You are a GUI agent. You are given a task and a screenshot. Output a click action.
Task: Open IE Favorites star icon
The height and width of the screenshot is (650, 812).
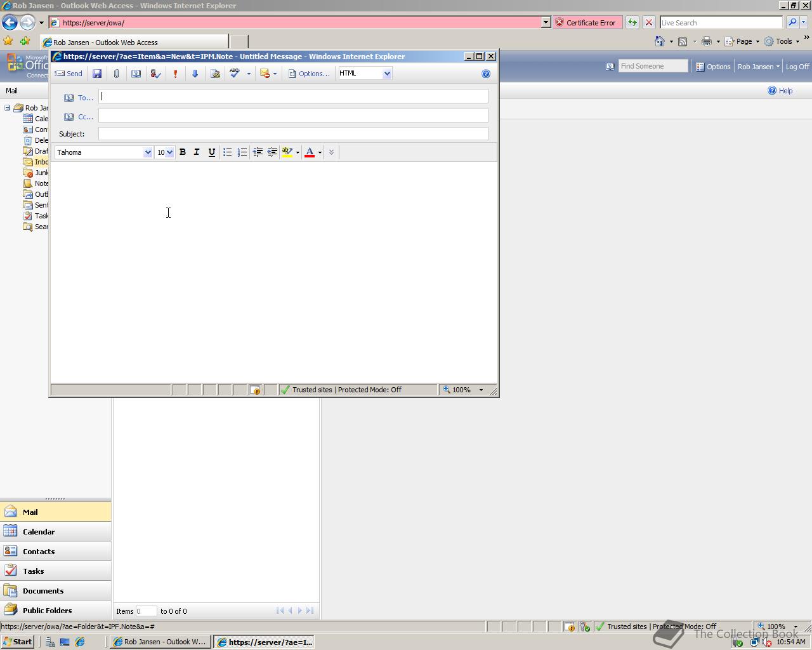point(8,41)
